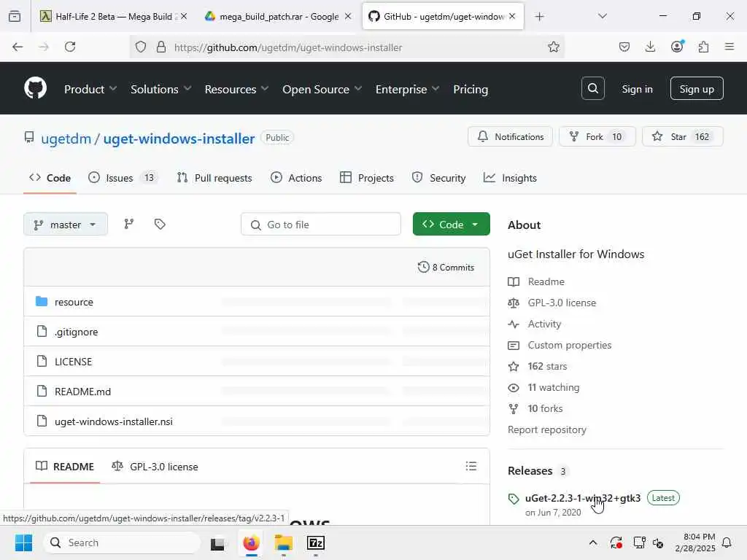Screen dimensions: 747x560
Task: Open the 7-Zip taskbar icon
Action: tap(315, 542)
